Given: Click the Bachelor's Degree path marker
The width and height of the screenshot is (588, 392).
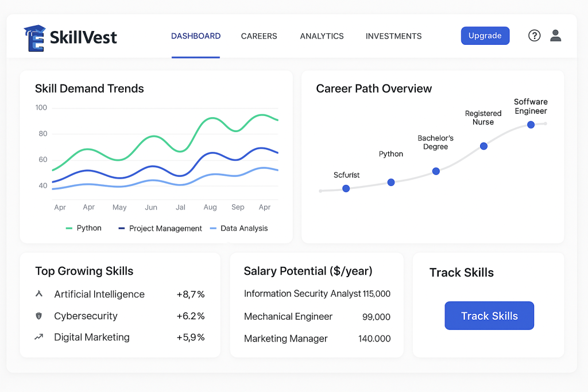Looking at the screenshot, I should click(x=436, y=171).
